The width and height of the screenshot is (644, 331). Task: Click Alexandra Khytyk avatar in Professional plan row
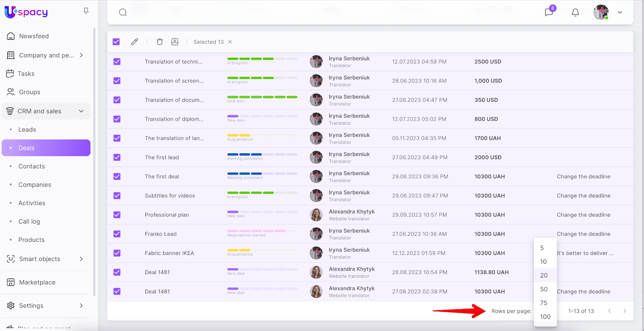click(316, 215)
